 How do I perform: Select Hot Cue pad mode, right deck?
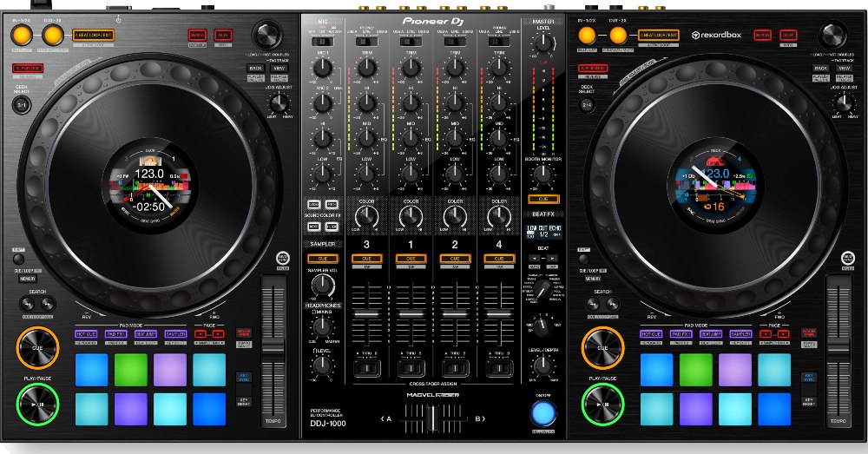651,334
